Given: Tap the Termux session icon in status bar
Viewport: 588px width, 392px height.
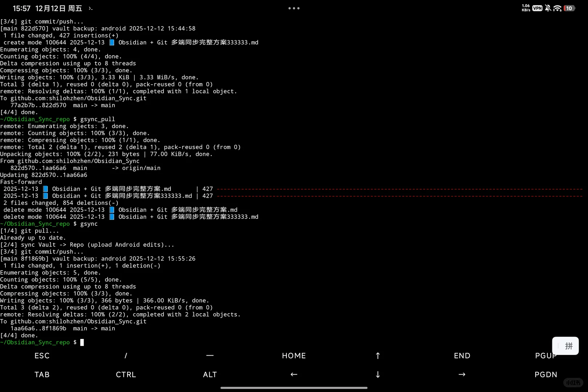Looking at the screenshot, I should [90, 8].
